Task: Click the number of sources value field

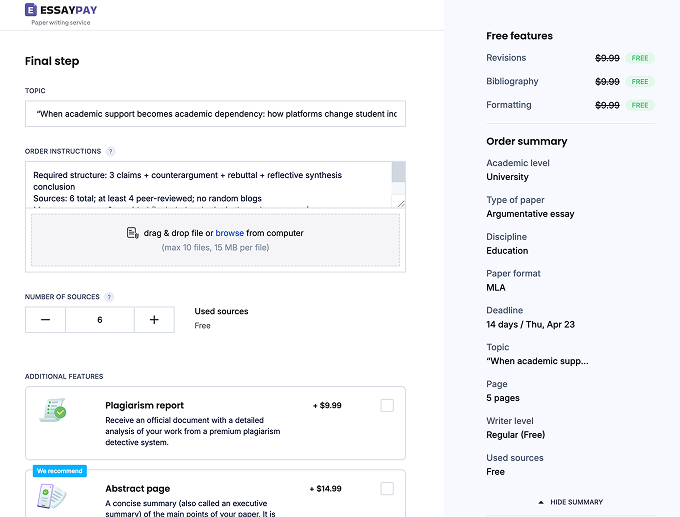Action: click(99, 320)
